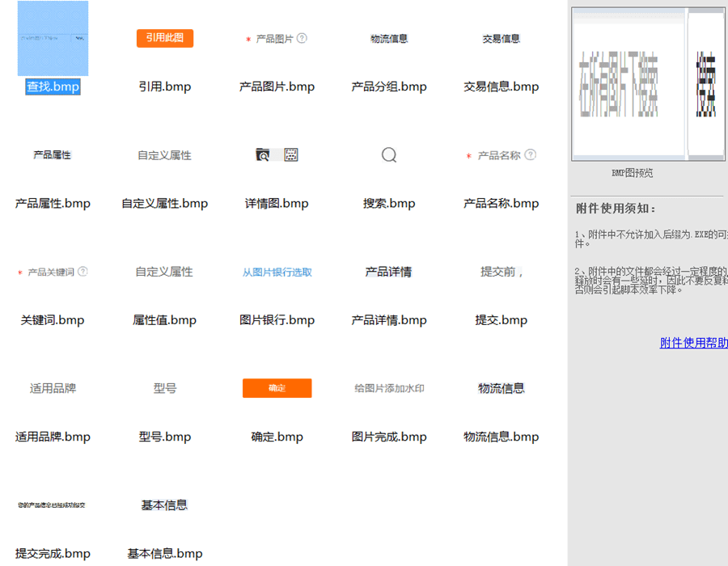Select the 产品图片.bmp file icon

pyautogui.click(x=277, y=39)
